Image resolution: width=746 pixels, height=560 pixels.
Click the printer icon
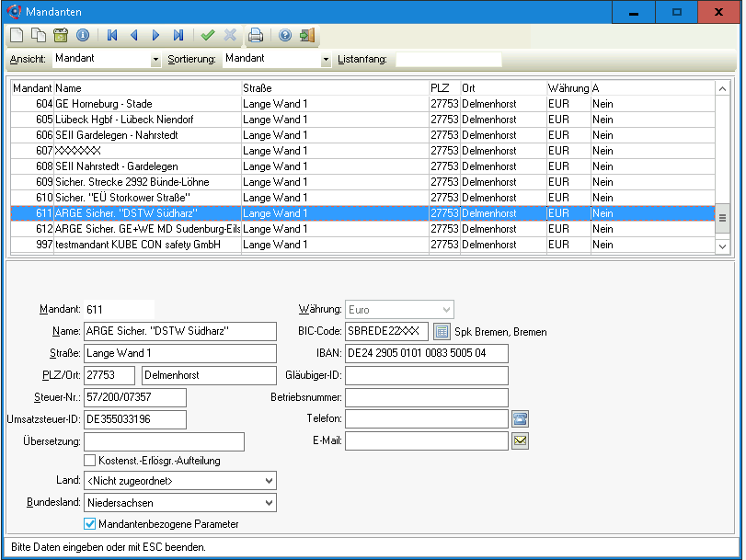pos(256,36)
